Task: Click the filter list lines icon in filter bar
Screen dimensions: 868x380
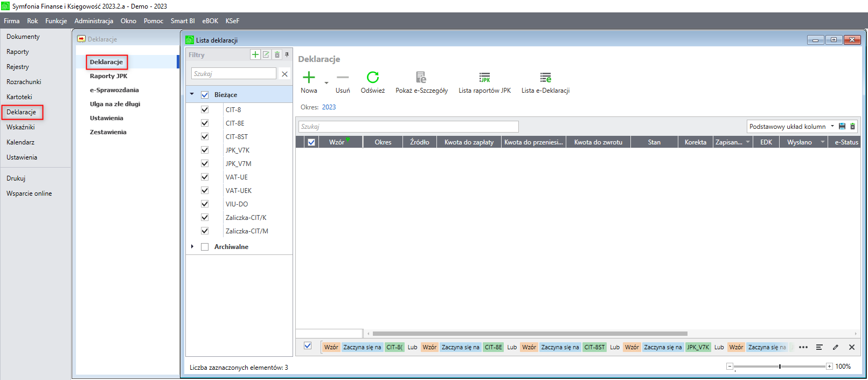Action: point(819,347)
